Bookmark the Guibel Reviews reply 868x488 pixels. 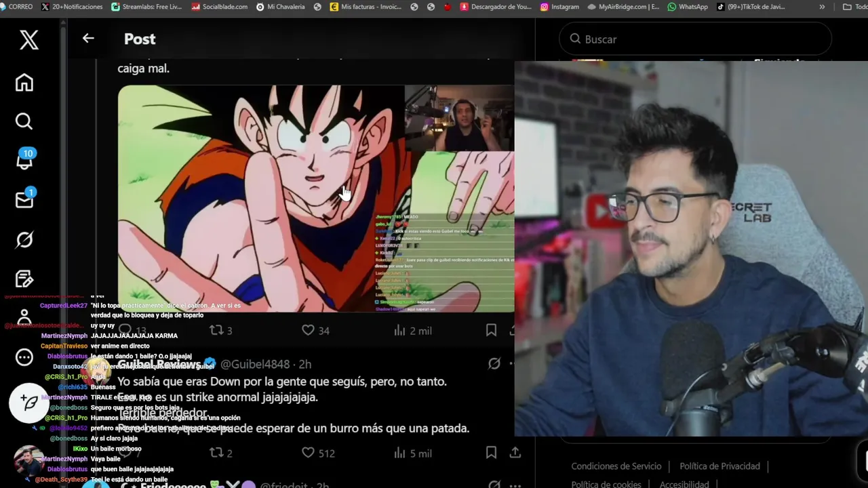[x=491, y=452]
